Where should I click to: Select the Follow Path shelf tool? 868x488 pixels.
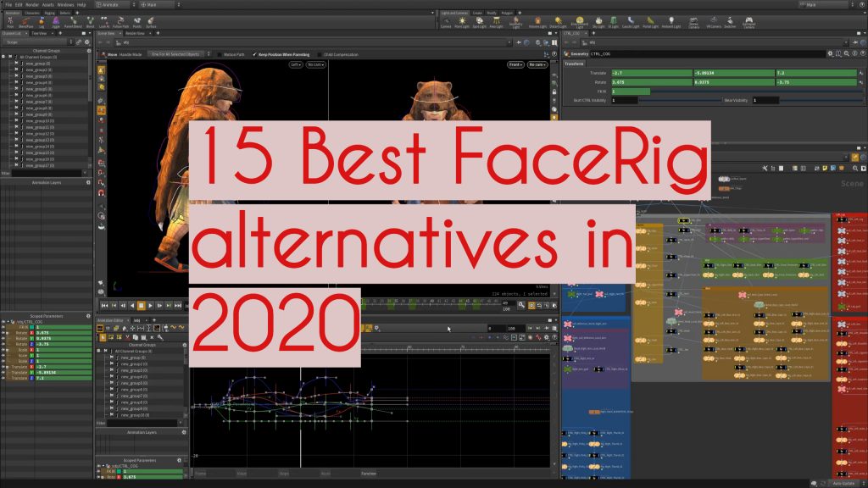(120, 22)
